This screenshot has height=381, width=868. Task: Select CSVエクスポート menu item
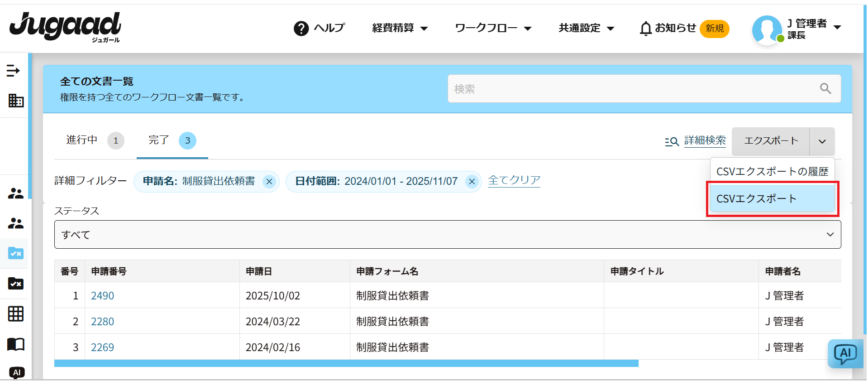coord(772,198)
